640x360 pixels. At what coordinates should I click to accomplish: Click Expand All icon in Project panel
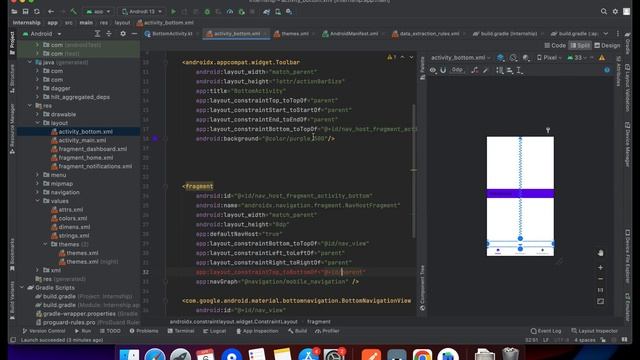(97, 34)
